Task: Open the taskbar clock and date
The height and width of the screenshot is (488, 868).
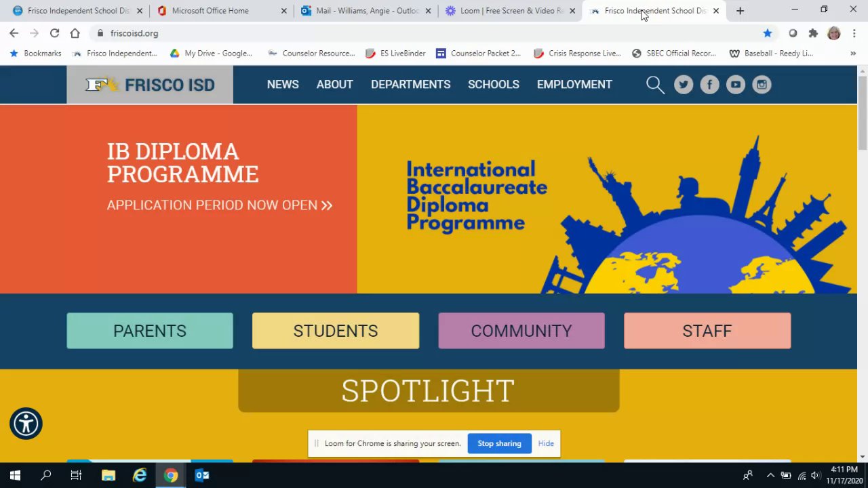Action: pos(844,475)
